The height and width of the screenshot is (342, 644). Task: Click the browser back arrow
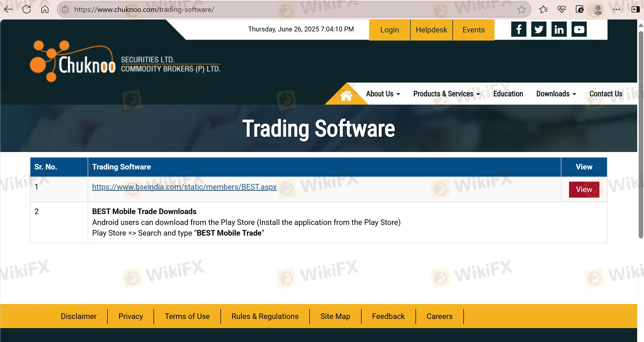tap(8, 9)
